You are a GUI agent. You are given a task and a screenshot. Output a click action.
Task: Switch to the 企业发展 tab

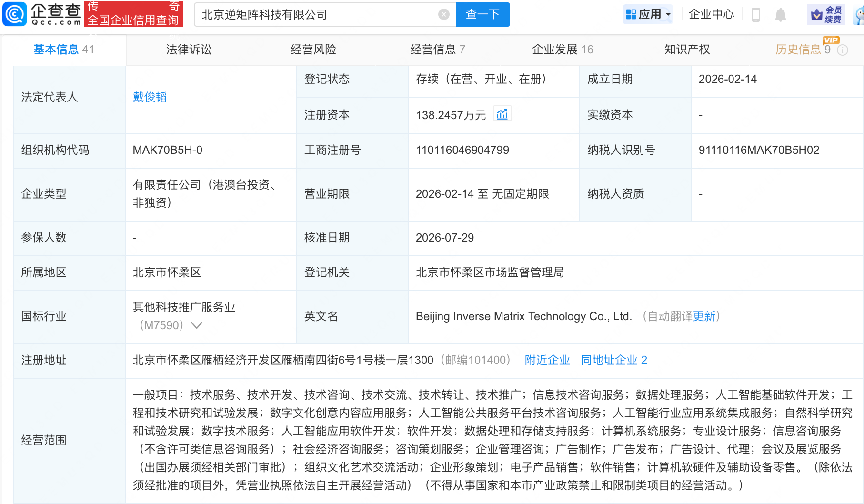pos(563,50)
